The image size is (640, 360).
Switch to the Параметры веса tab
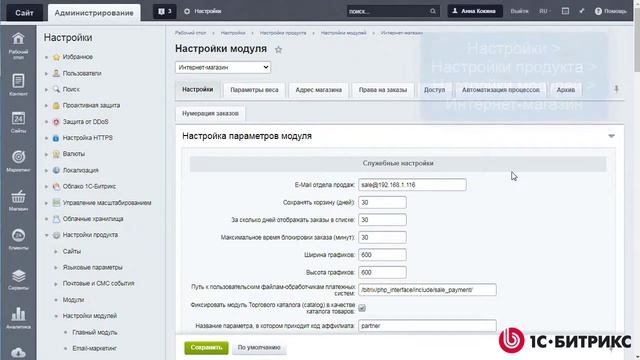254,90
